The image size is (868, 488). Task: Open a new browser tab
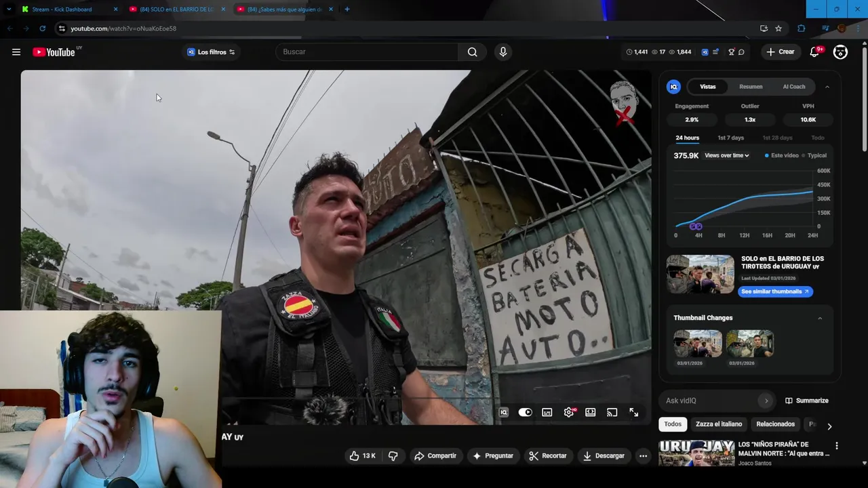pyautogui.click(x=347, y=9)
